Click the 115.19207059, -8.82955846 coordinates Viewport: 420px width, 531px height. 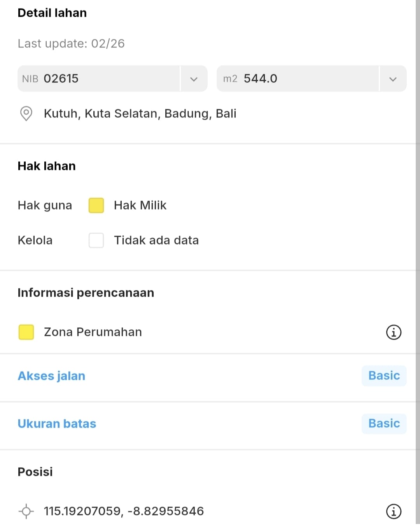(124, 511)
